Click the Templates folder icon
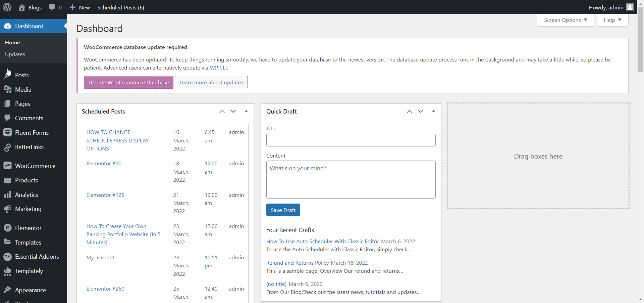This screenshot has height=303, width=644. click(x=8, y=242)
